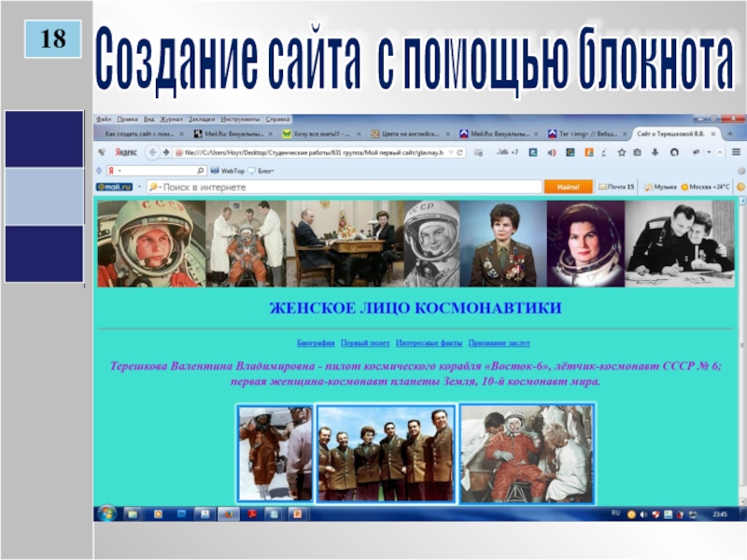
Task: Open the Файл menu
Action: pyautogui.click(x=104, y=119)
